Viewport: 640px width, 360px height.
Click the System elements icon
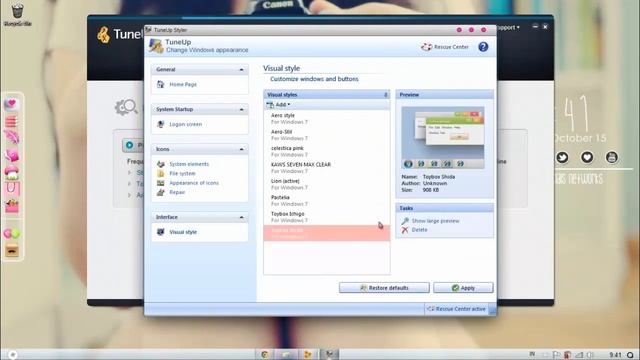(x=160, y=164)
